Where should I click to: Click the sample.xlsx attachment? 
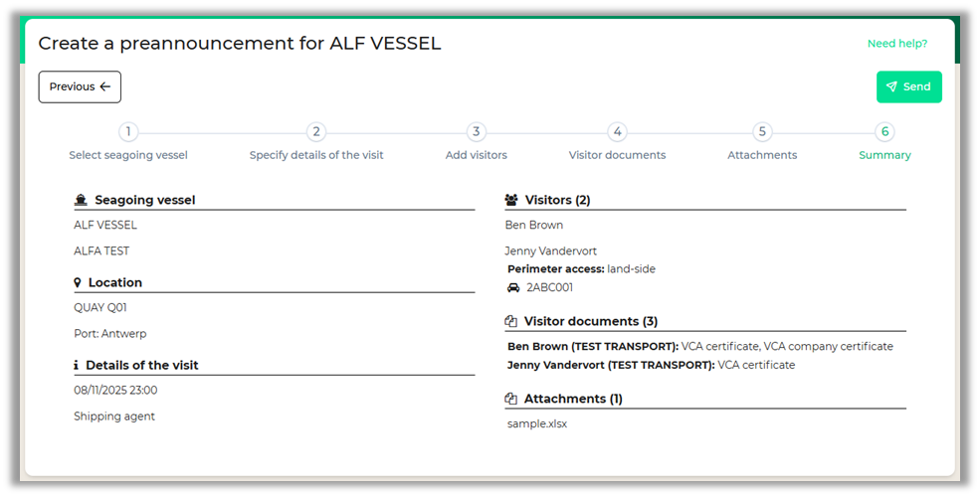click(x=537, y=423)
